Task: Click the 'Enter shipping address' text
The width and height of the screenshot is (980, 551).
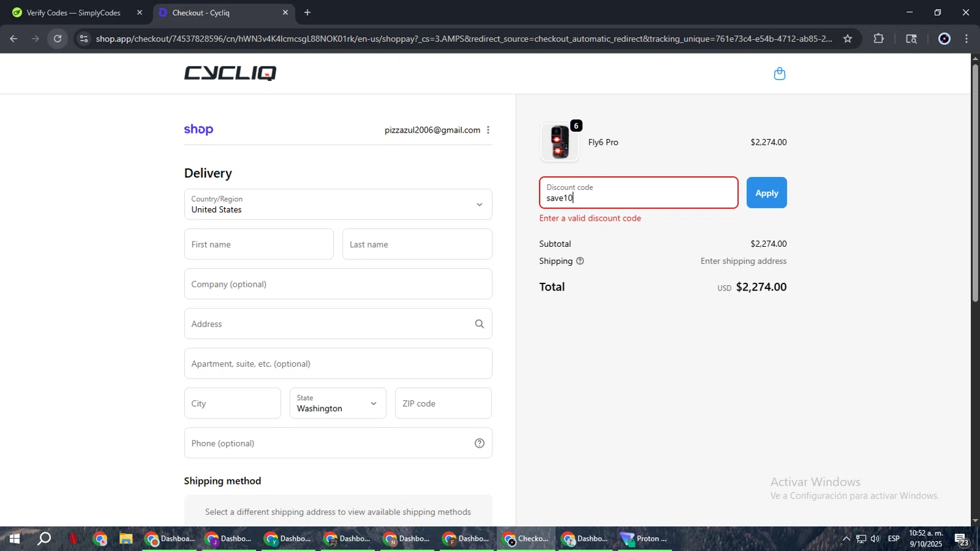Action: [x=743, y=261]
